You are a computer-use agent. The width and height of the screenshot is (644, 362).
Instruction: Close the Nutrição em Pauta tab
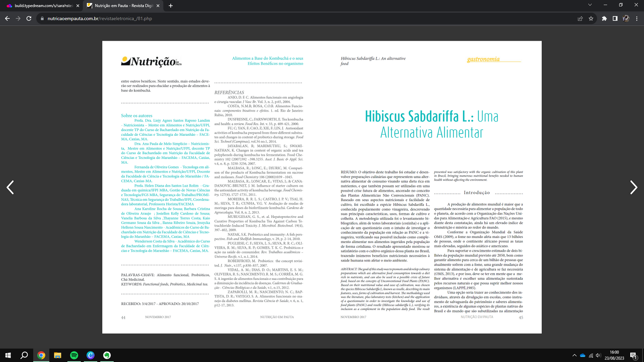point(158,6)
